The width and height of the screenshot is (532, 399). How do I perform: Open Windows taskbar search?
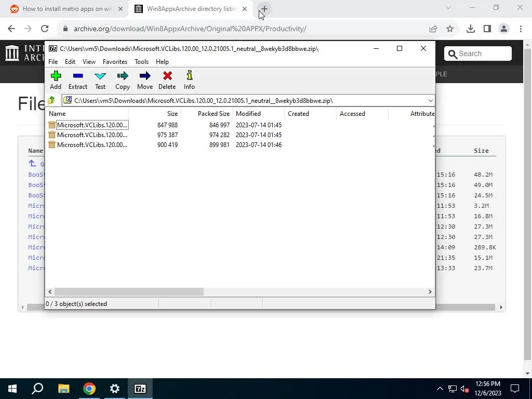click(37, 389)
